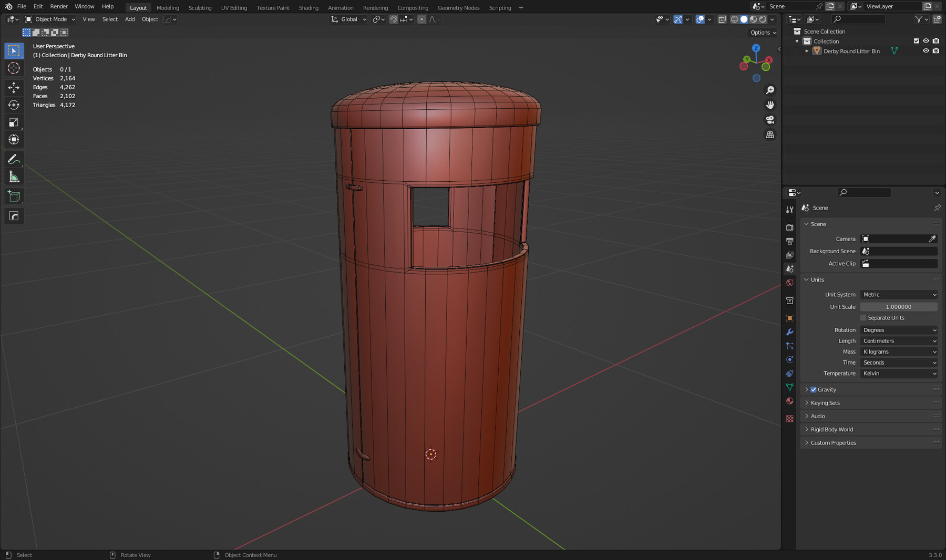Open Material Properties tab
The width and height of the screenshot is (946, 560).
(x=790, y=401)
